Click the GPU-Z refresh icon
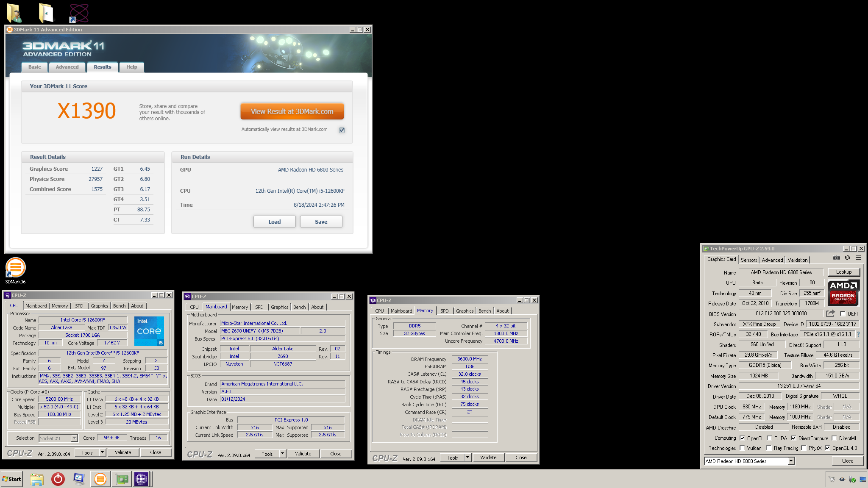This screenshot has height=488, width=868. coord(847,258)
